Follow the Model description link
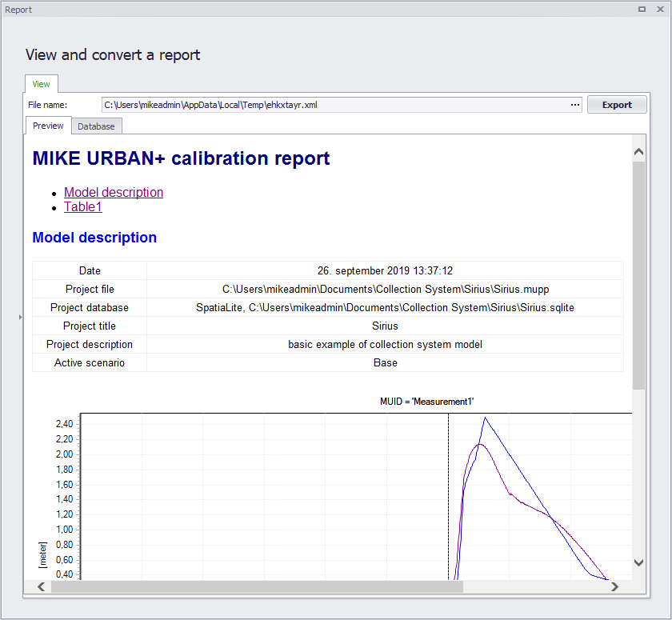This screenshot has height=620, width=672. pyautogui.click(x=114, y=192)
